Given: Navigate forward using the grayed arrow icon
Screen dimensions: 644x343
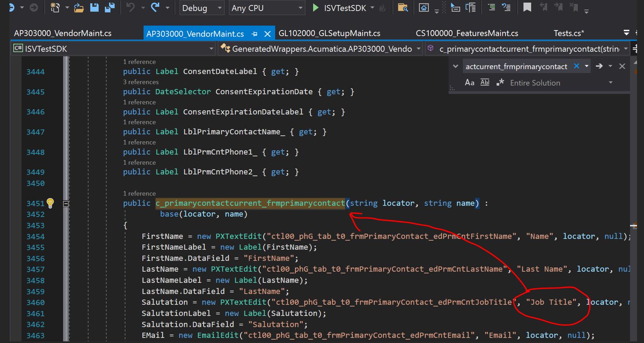Looking at the screenshot, I should click(34, 7).
